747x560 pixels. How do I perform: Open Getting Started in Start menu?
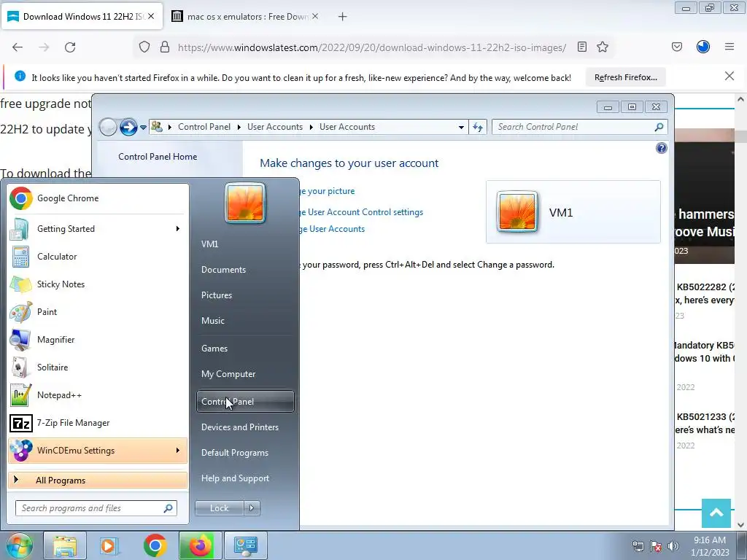98,229
